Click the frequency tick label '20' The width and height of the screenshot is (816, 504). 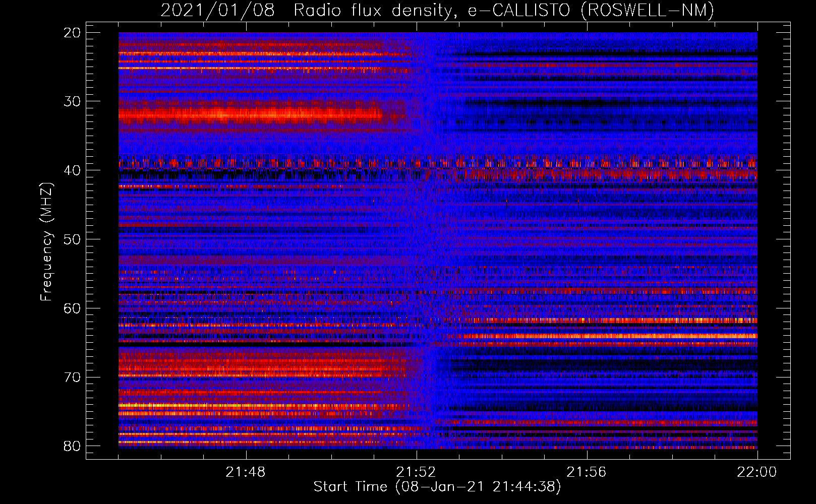click(73, 33)
